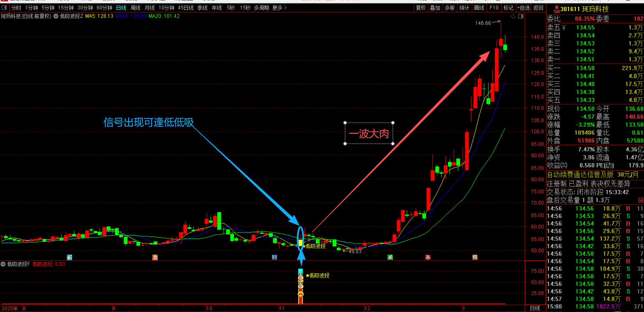This screenshot has height=312, width=644.
Task: Click the 多股 multi-stock button
Action: [x=449, y=8]
